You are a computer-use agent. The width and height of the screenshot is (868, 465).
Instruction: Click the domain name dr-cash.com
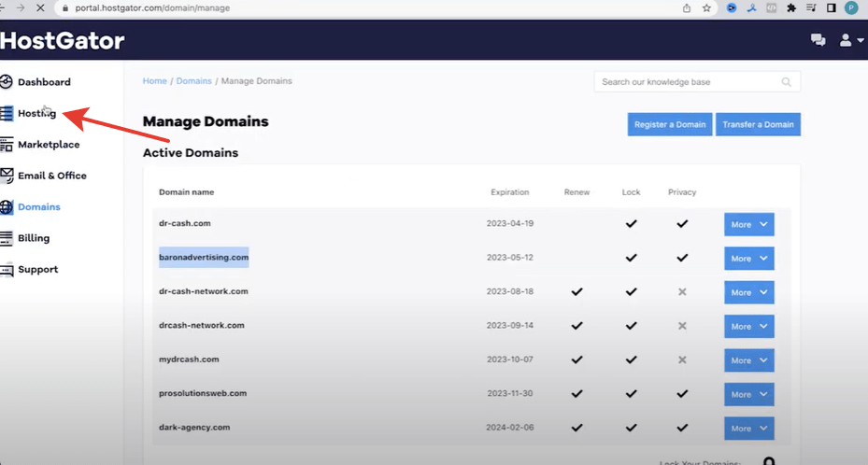coord(184,223)
